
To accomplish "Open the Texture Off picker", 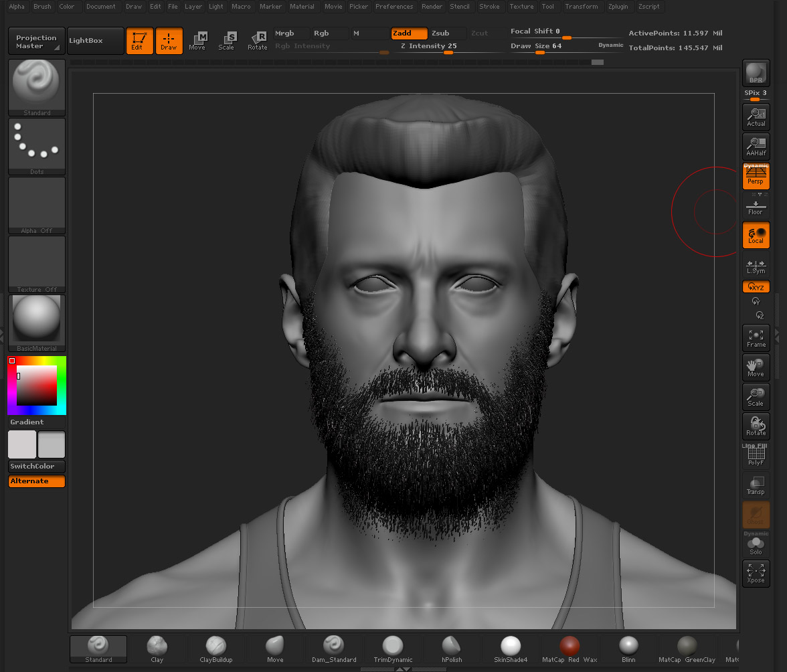I will click(37, 264).
